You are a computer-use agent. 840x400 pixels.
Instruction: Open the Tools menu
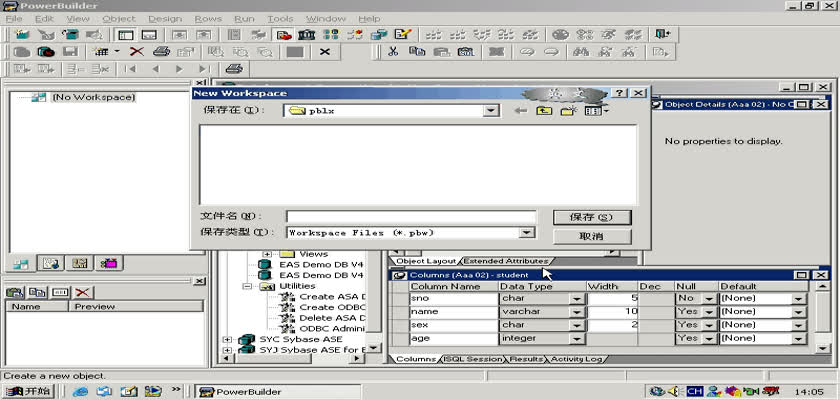tap(281, 19)
